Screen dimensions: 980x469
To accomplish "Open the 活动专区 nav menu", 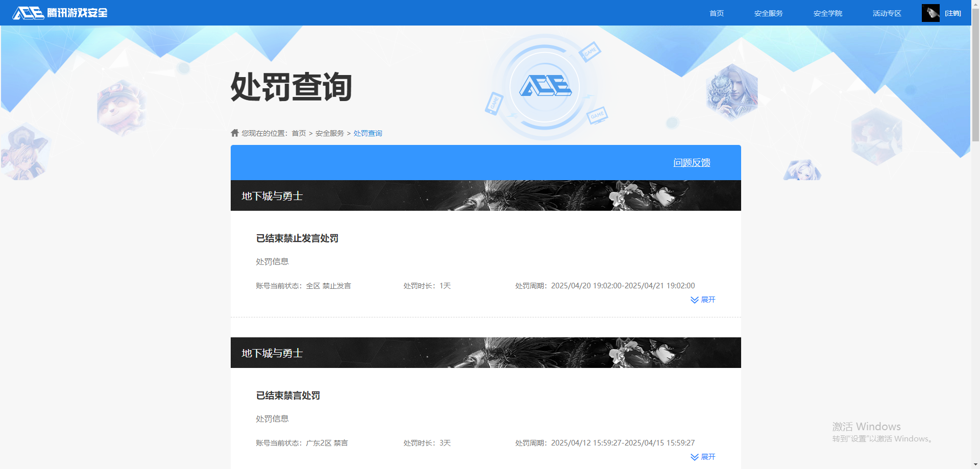I will coord(887,13).
